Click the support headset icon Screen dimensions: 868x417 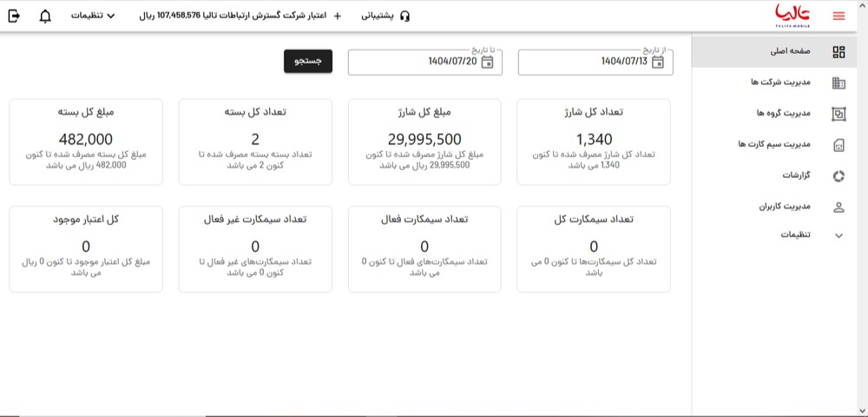point(404,16)
